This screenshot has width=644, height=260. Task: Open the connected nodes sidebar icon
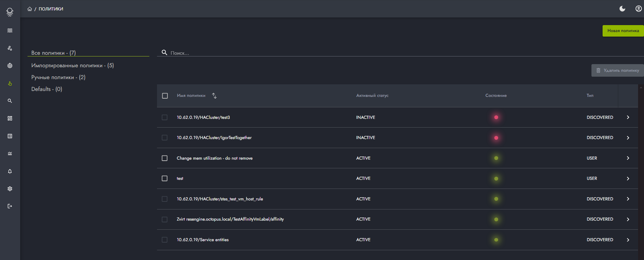pyautogui.click(x=10, y=48)
